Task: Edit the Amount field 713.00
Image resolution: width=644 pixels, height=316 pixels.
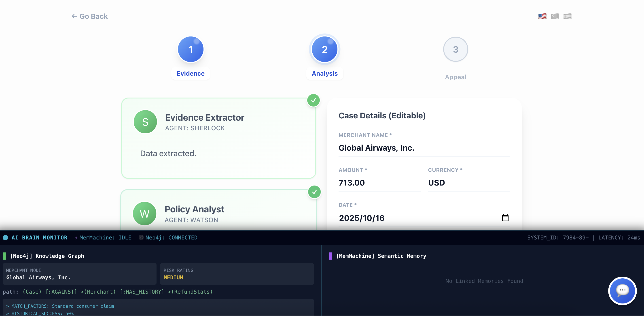Action: pos(379,183)
